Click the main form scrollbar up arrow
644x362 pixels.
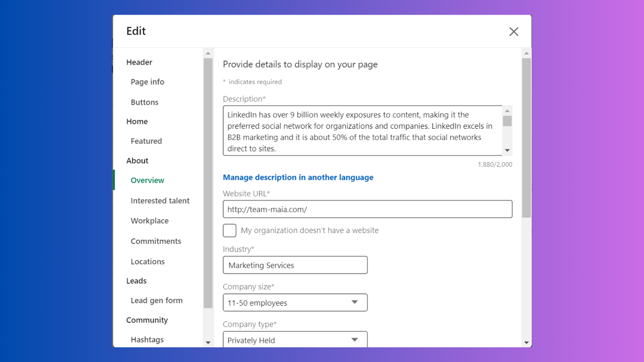(x=526, y=53)
